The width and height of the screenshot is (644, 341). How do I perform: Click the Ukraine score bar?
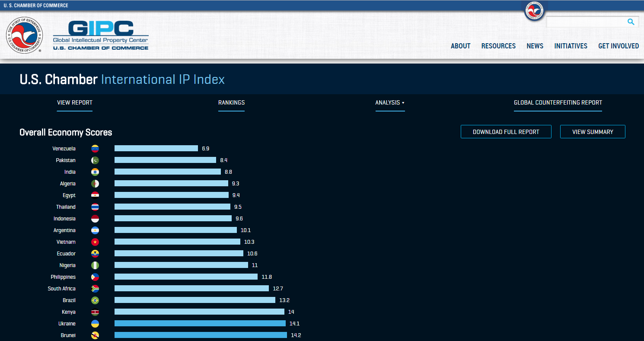pyautogui.click(x=200, y=324)
